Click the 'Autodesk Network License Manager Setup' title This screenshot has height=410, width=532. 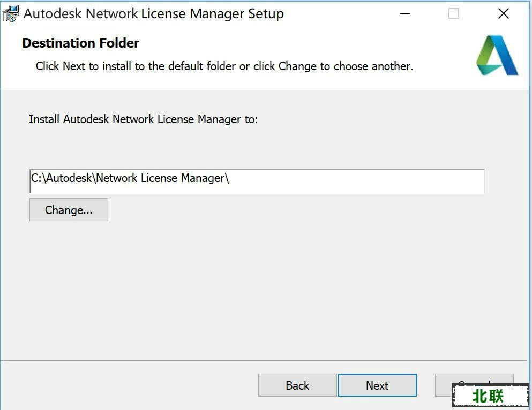tap(154, 13)
